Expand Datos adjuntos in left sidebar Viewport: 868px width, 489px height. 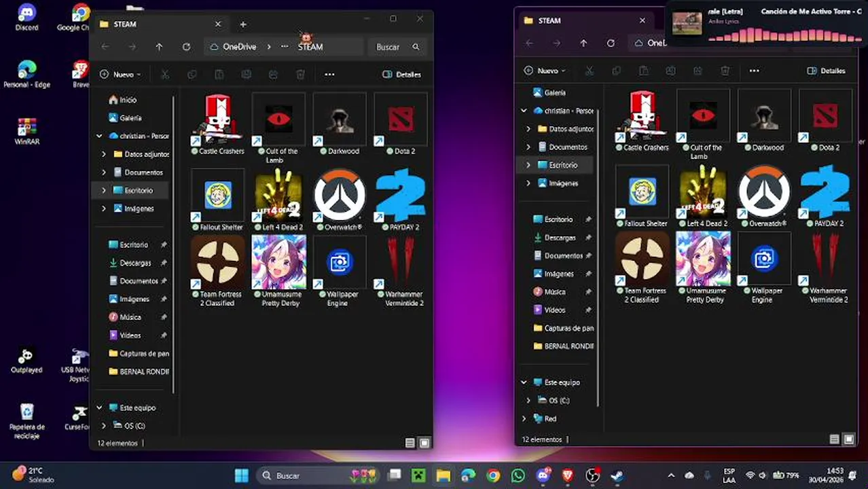104,154
